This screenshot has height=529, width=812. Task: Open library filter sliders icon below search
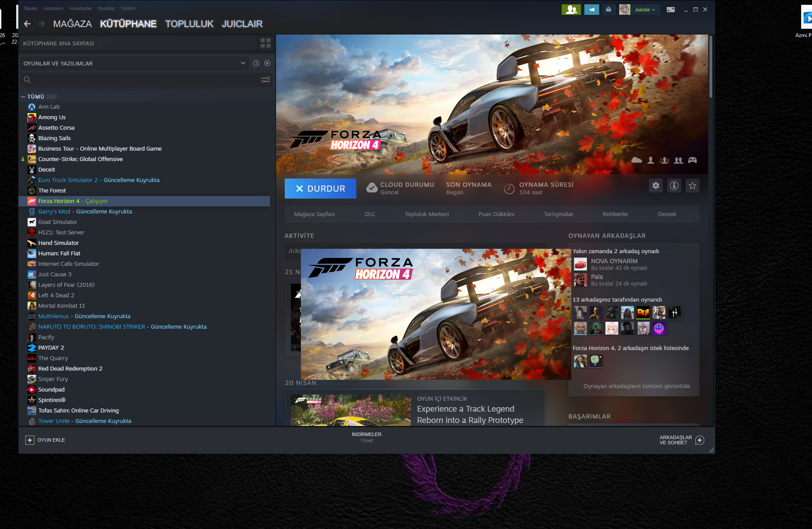265,80
